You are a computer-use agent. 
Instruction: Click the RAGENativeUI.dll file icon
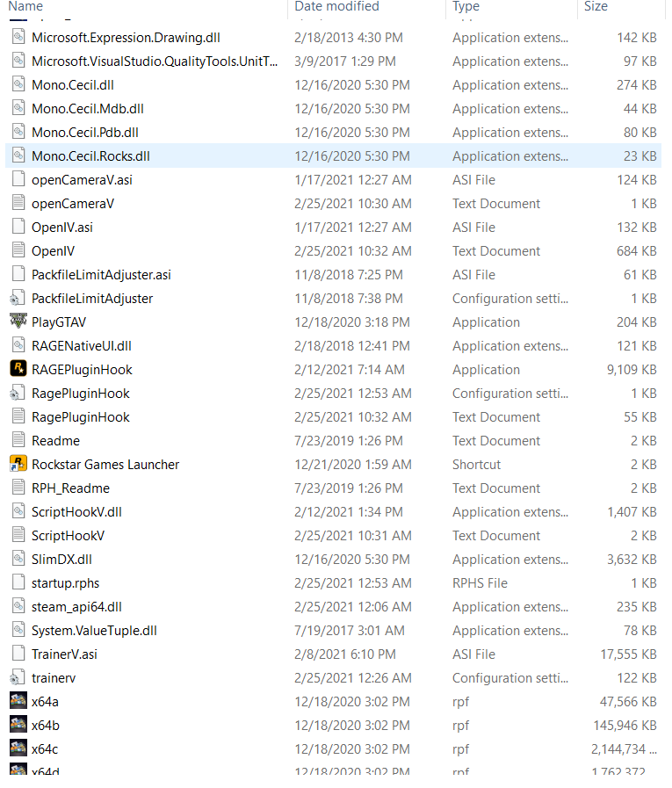point(18,345)
